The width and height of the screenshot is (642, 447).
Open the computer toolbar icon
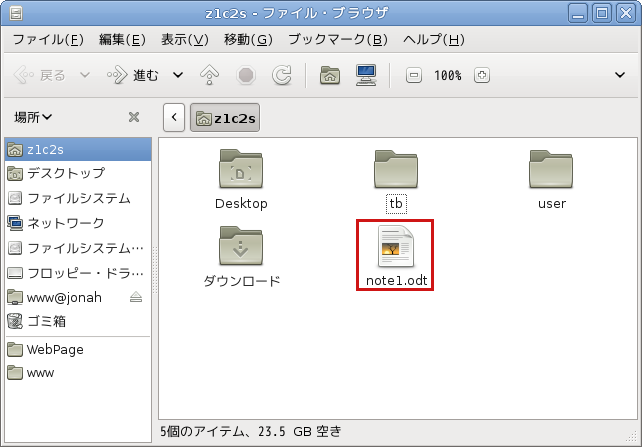coord(365,75)
